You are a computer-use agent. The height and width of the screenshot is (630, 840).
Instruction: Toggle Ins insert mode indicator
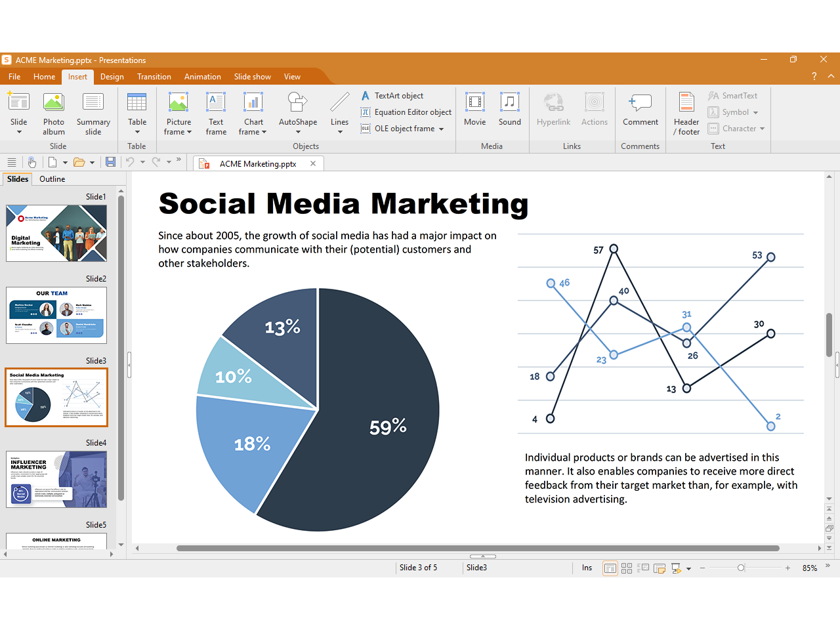(587, 568)
